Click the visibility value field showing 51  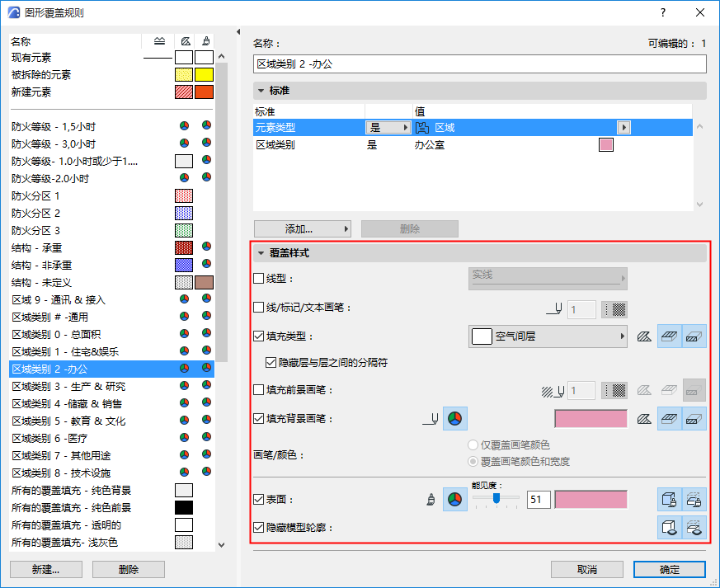[539, 500]
